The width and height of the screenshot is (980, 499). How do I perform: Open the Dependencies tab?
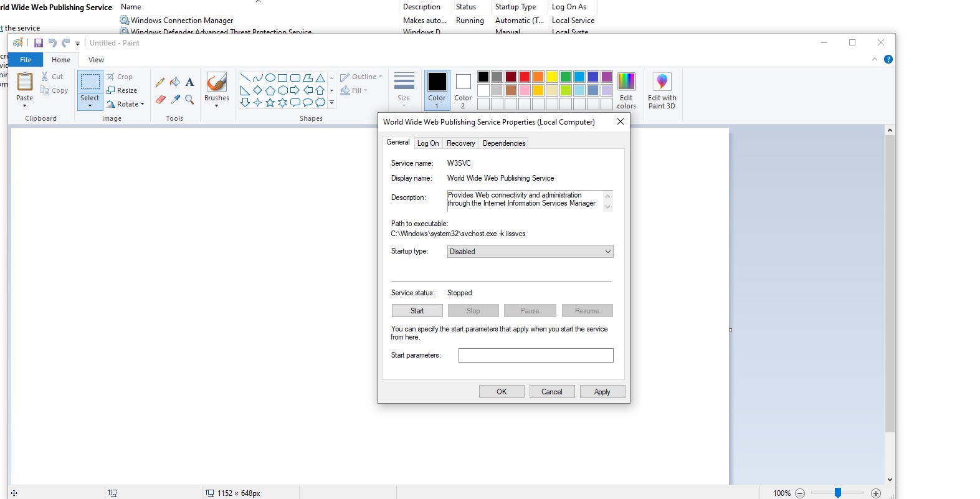[x=504, y=143]
